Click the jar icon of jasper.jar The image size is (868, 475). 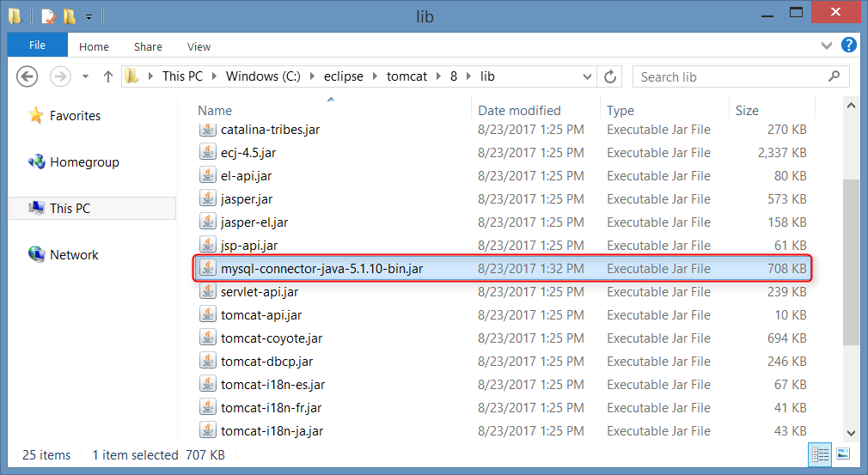coord(208,198)
